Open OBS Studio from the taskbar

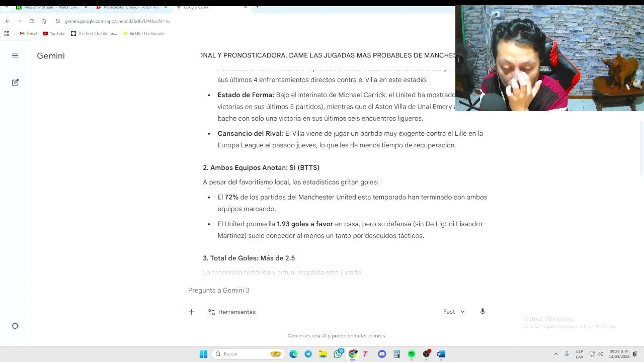426,354
